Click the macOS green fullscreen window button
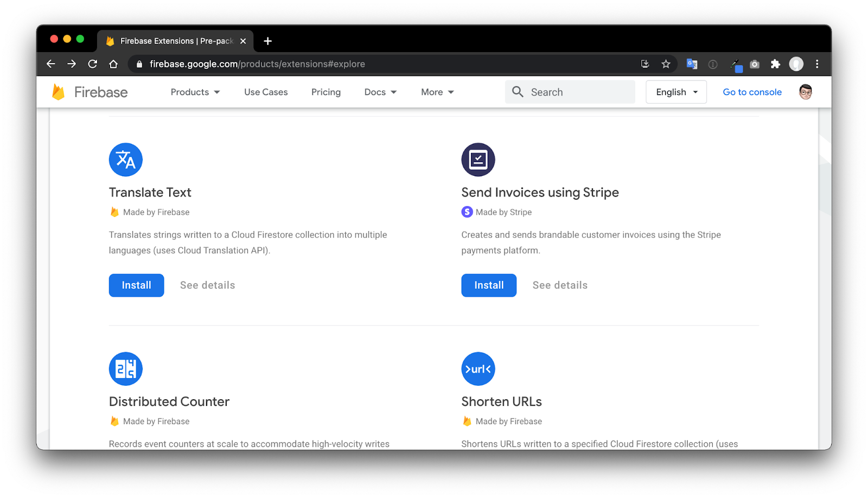Screen dimensions: 868x498 coord(80,39)
